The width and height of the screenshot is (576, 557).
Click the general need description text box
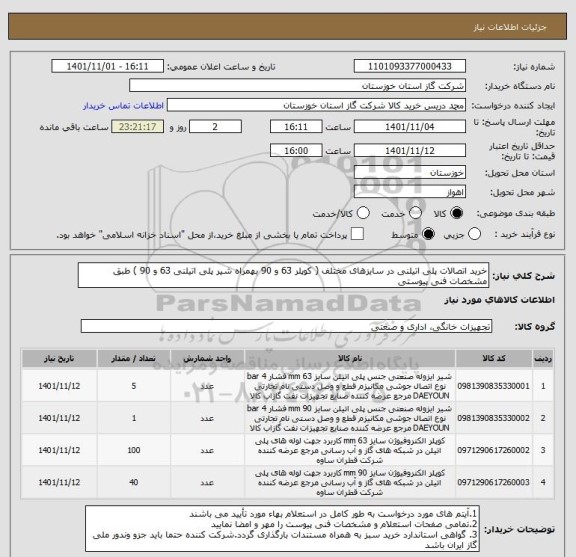pyautogui.click(x=283, y=276)
